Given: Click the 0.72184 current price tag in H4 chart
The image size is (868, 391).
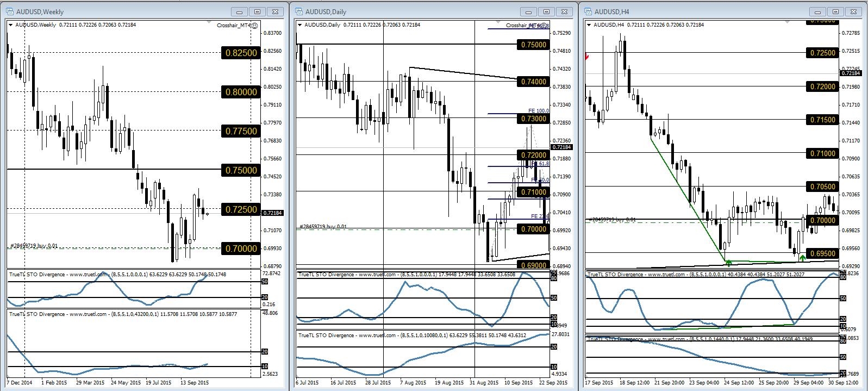Looking at the screenshot, I should coord(851,73).
